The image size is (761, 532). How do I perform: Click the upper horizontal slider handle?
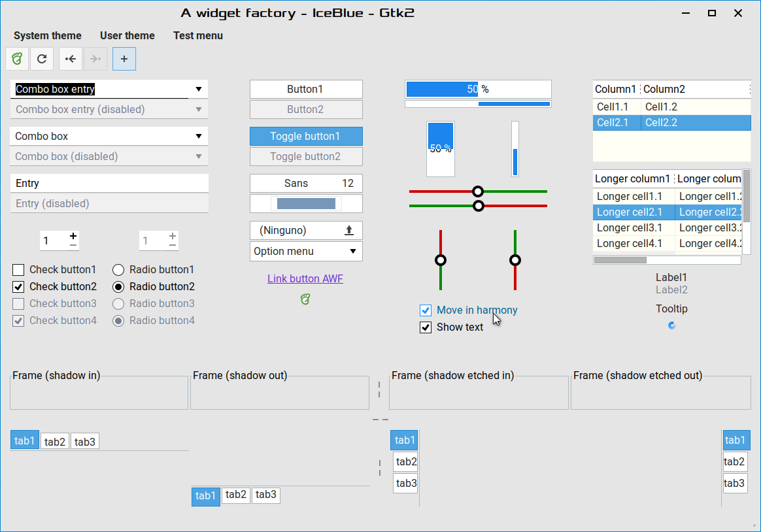click(x=478, y=191)
